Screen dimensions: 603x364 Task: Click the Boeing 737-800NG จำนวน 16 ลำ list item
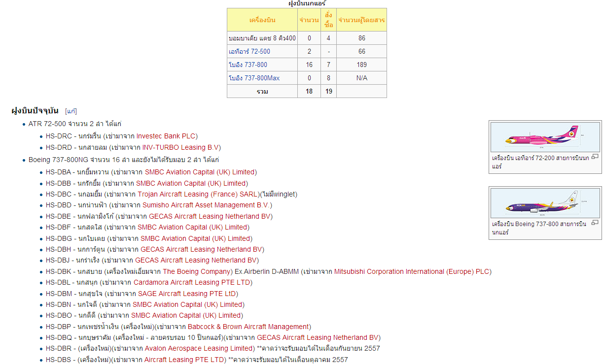124,160
